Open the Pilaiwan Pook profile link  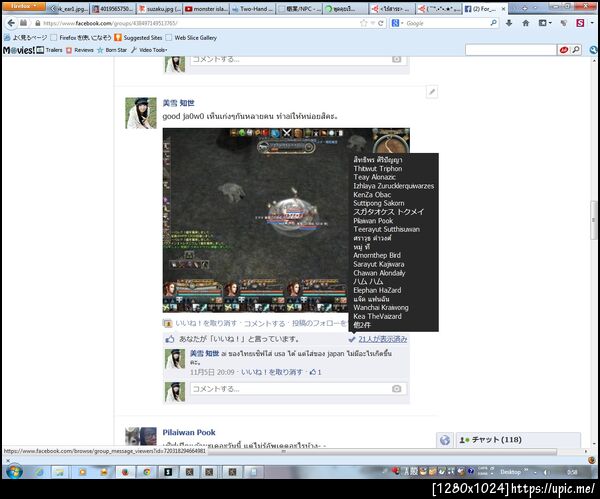click(189, 432)
